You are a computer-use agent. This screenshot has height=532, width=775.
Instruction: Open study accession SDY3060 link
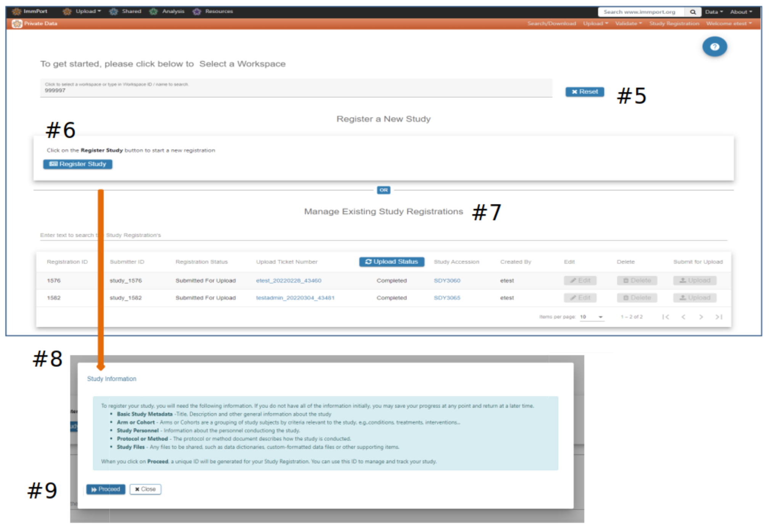click(447, 280)
